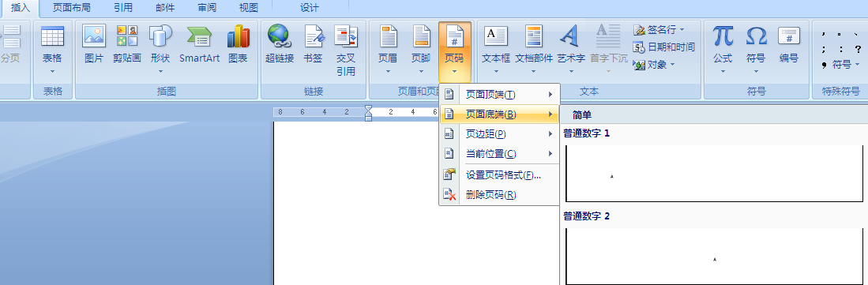Screen dimensions: 868x285
Task: Insert a 超链接 hyperlink
Action: point(280,44)
